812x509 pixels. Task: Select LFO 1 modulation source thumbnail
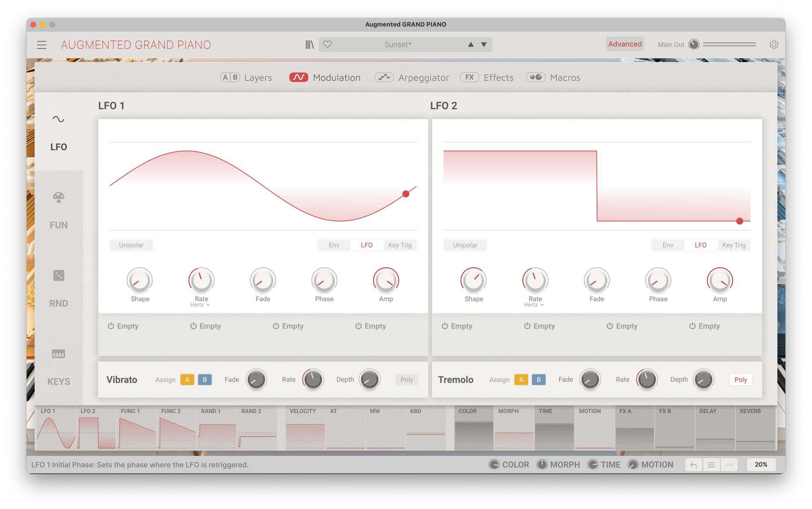click(56, 428)
